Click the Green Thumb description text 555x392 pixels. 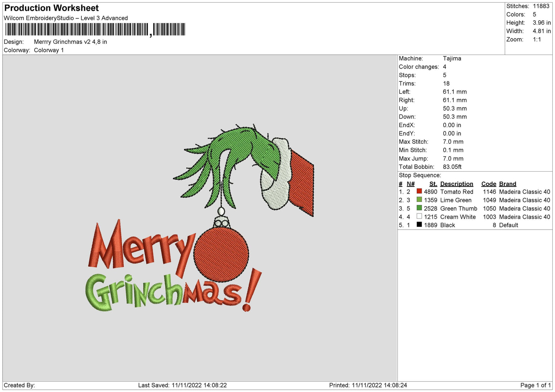coord(459,208)
